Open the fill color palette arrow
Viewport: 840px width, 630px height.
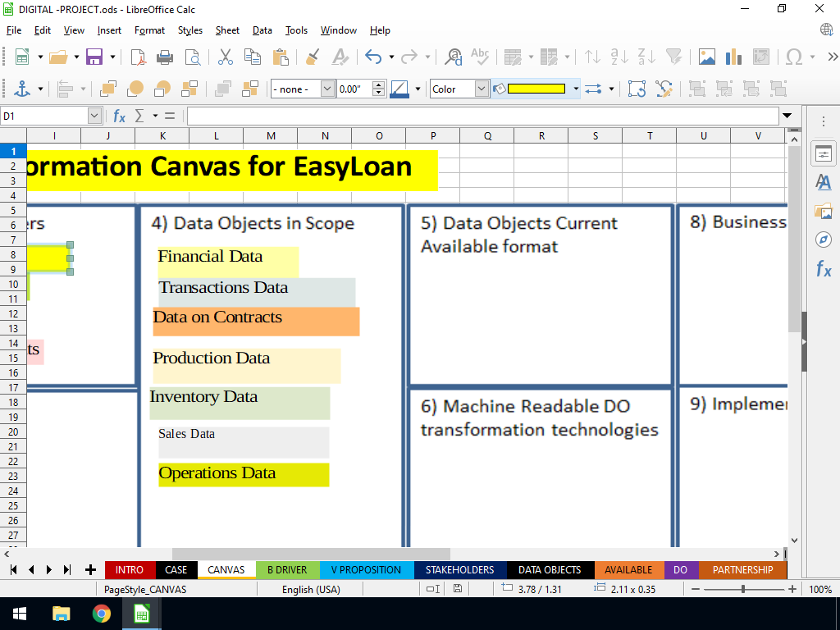click(x=576, y=89)
